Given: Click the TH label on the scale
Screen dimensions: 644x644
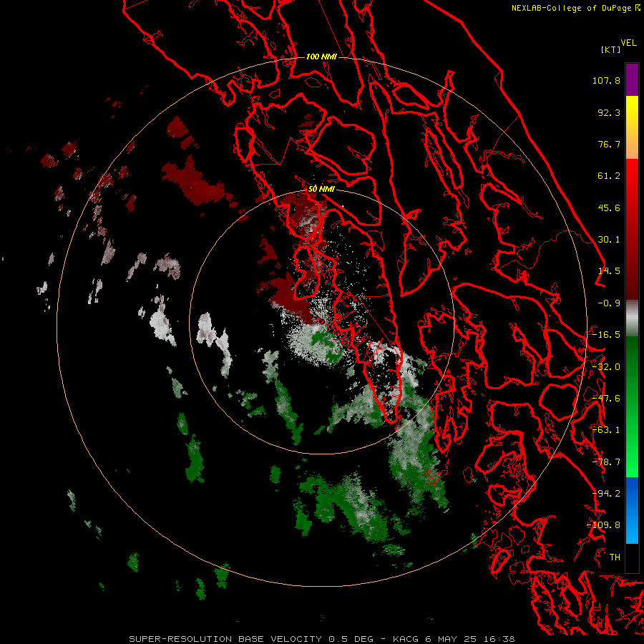Looking at the screenshot, I should (x=615, y=557).
